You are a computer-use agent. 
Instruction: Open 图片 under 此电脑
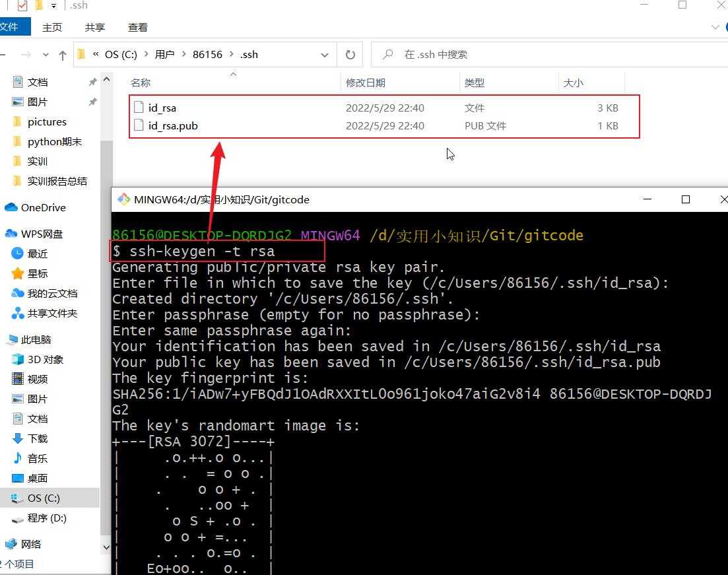(x=38, y=399)
